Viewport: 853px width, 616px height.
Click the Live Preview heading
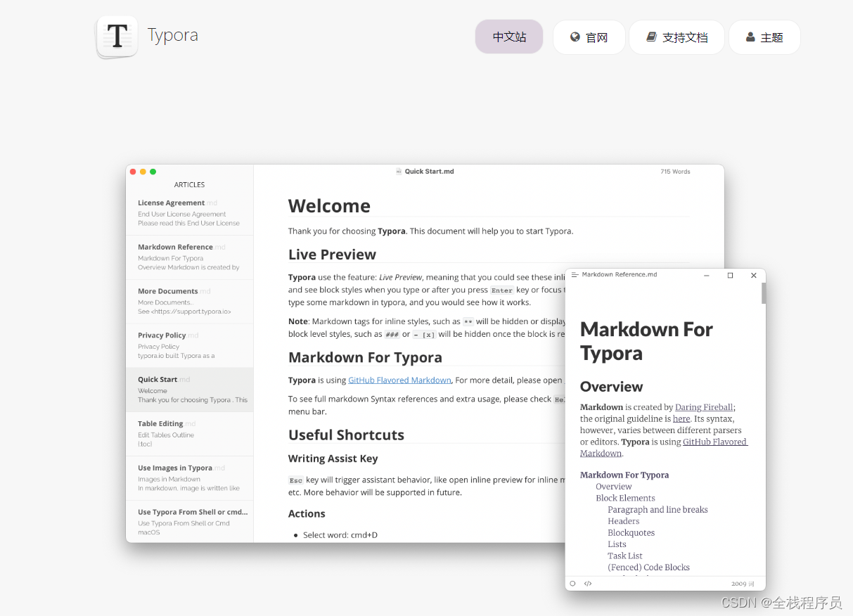(332, 255)
